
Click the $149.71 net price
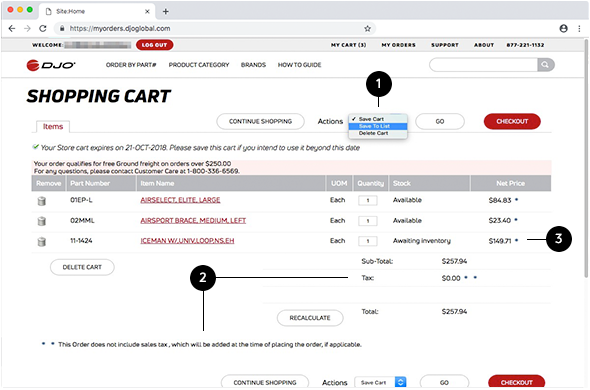click(500, 241)
